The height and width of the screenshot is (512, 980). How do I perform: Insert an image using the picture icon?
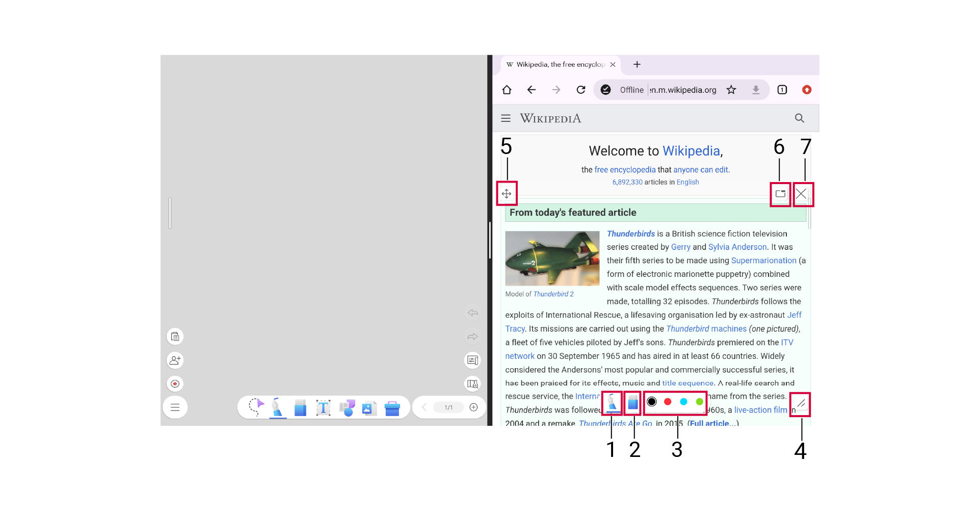tap(369, 408)
